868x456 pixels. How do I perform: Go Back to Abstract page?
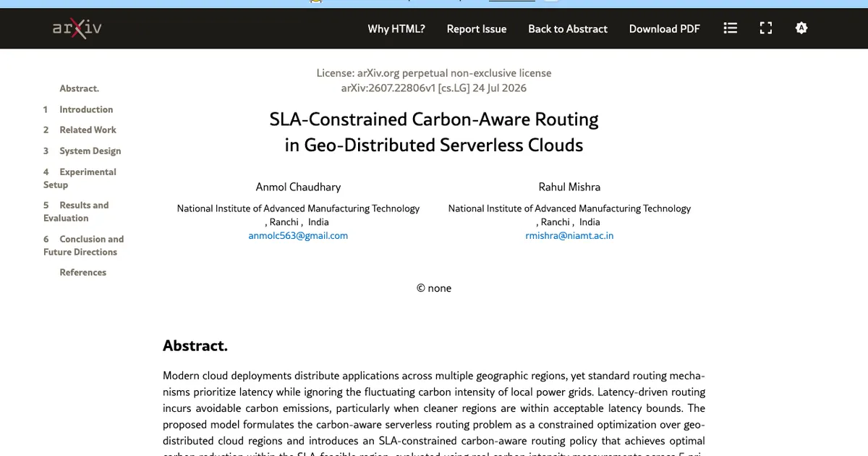coord(568,29)
